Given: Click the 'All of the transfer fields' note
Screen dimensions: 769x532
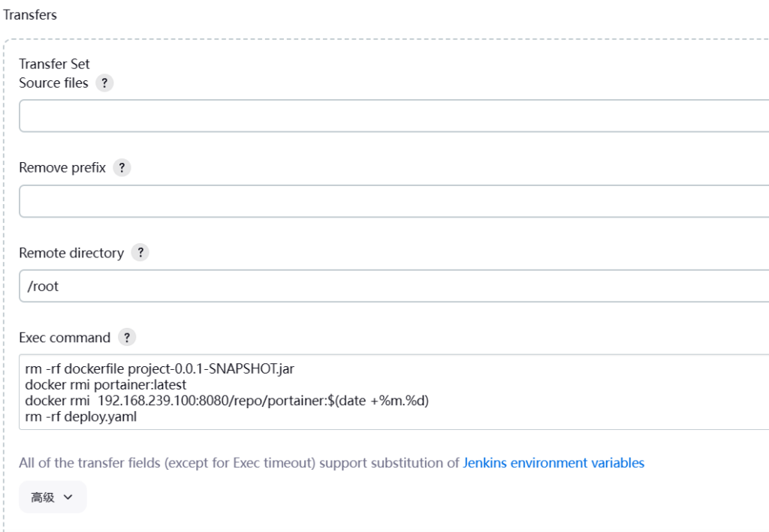Looking at the screenshot, I should tap(239, 463).
